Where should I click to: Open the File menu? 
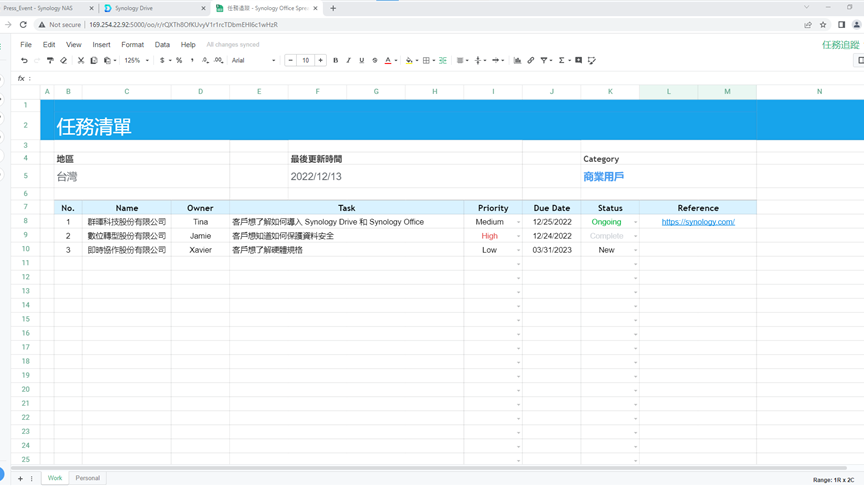click(26, 45)
